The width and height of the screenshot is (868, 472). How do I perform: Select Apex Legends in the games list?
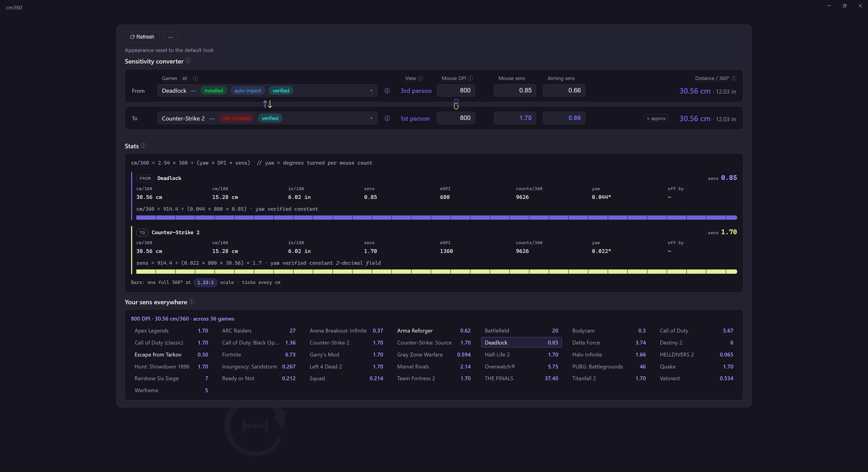point(171,331)
